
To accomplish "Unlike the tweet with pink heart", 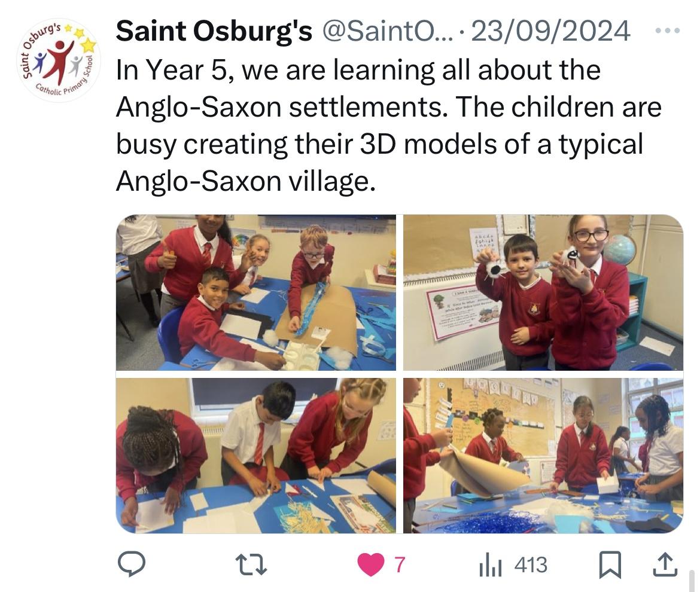I will (x=370, y=564).
